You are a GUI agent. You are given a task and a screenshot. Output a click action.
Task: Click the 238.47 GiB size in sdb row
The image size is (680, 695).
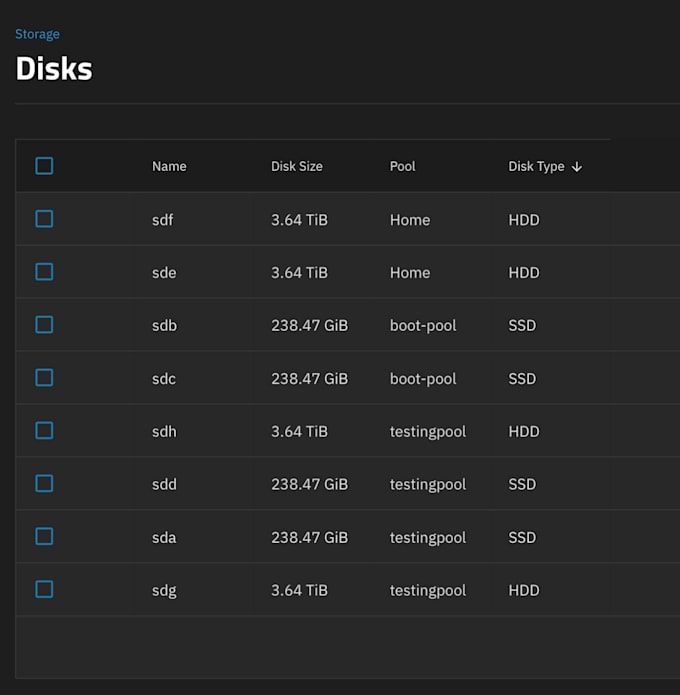click(309, 326)
